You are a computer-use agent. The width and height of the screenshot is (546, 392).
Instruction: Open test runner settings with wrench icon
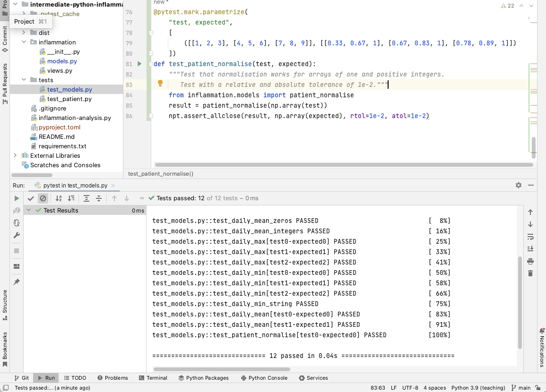pos(17,235)
